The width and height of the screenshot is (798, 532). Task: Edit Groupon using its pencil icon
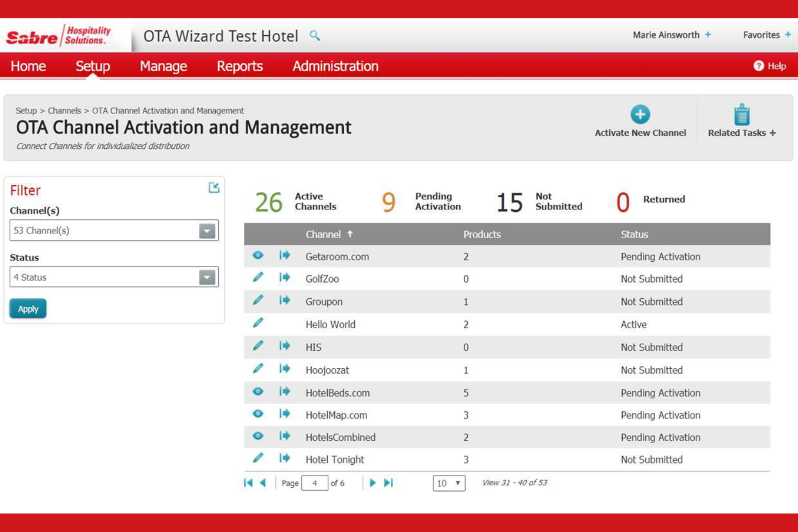click(258, 300)
